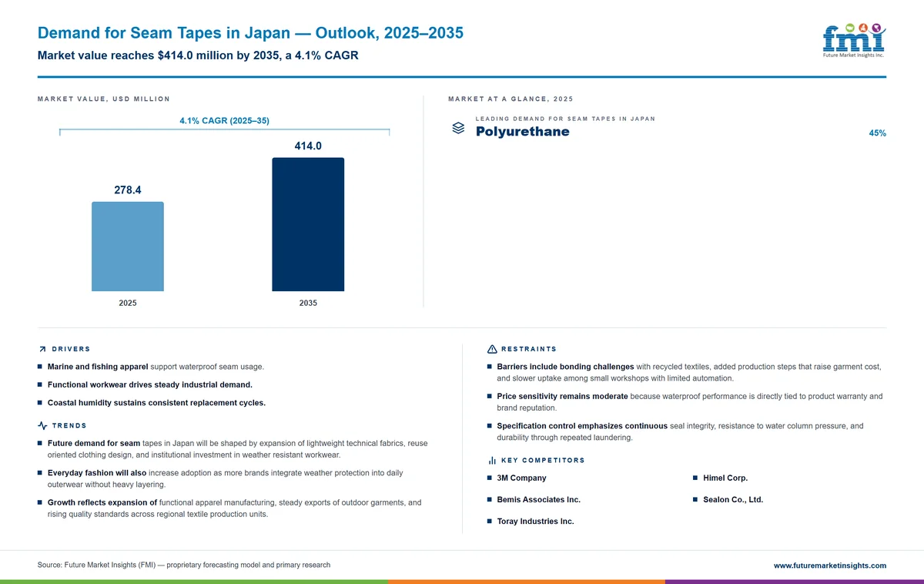Screen dimensions: 924x584
Task: Click the 'Future demand for seam' trend
Action: (x=238, y=449)
